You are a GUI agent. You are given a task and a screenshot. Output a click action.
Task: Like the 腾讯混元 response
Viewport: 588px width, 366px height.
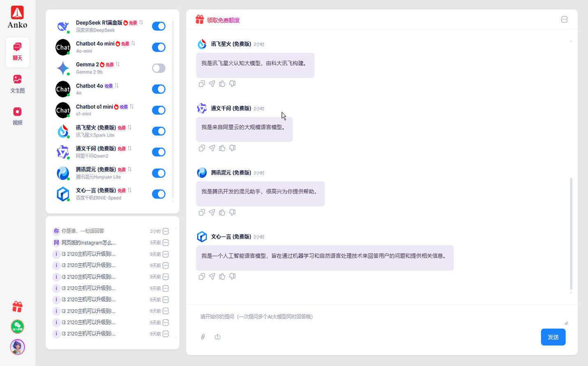[x=222, y=212]
